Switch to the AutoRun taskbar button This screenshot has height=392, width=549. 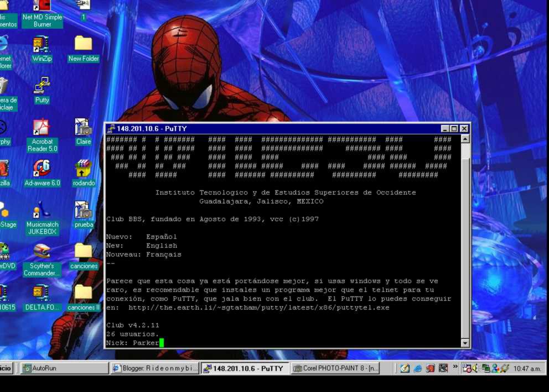[64, 368]
